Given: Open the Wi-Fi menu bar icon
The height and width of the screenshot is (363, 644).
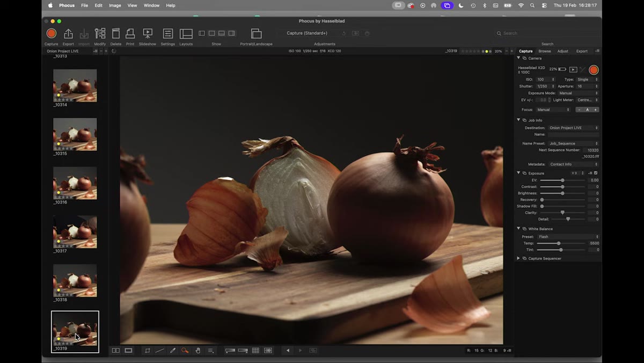Looking at the screenshot, I should (521, 5).
